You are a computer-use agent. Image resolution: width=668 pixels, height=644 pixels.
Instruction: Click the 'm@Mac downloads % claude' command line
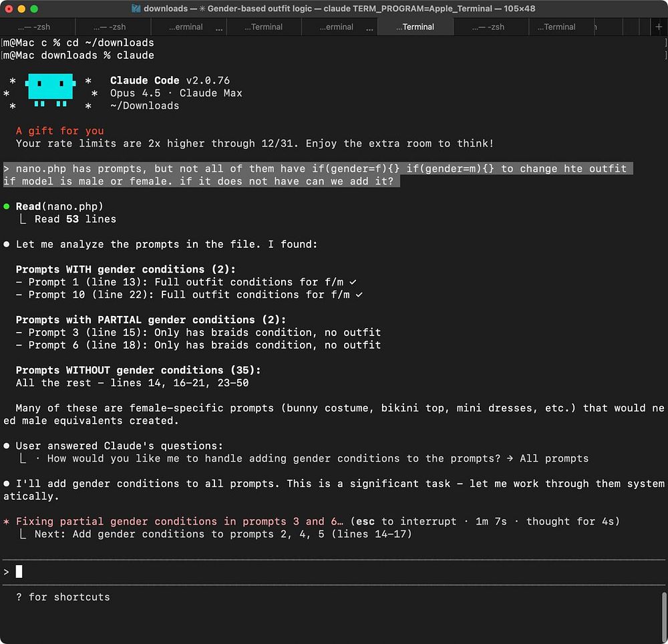coord(78,55)
